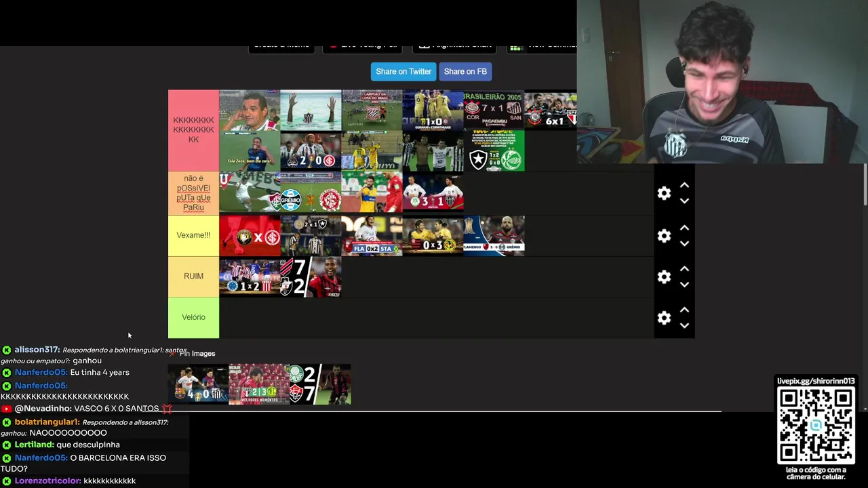Click YouTube icon beside @Nevadinho's message
The width and height of the screenshot is (868, 488).
pyautogui.click(x=7, y=409)
